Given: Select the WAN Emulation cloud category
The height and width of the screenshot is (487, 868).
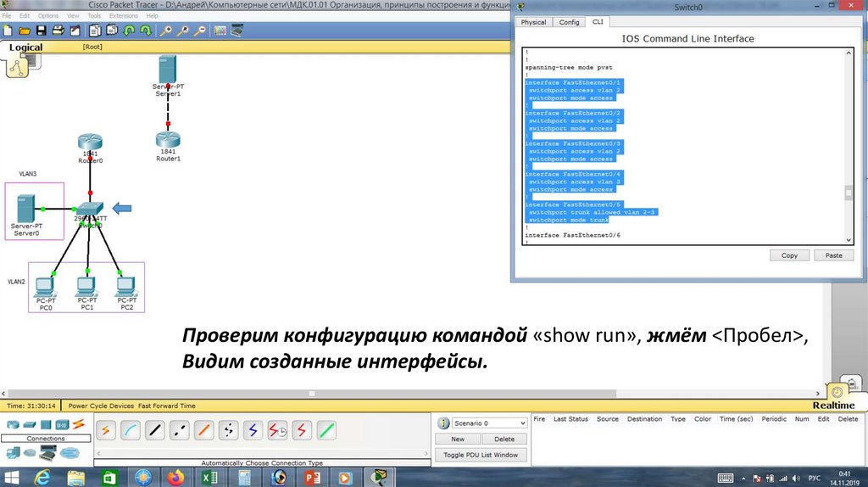Looking at the screenshot, I should [30, 453].
